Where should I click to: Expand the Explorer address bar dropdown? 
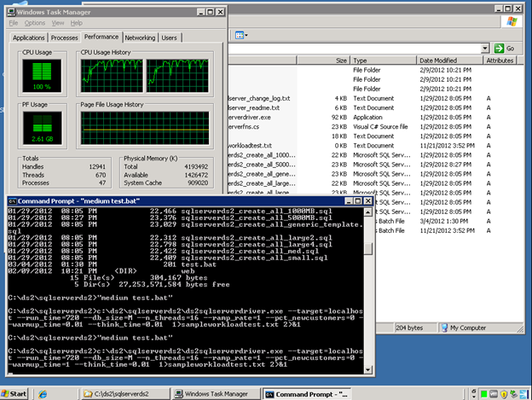click(x=484, y=49)
